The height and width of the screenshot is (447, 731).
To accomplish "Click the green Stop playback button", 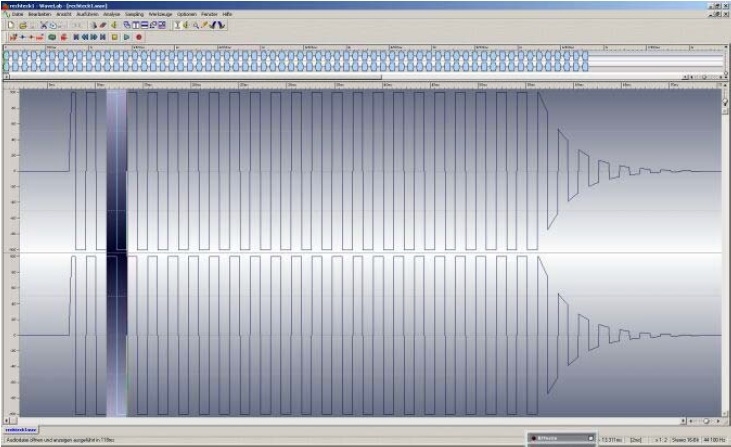I will [x=115, y=37].
